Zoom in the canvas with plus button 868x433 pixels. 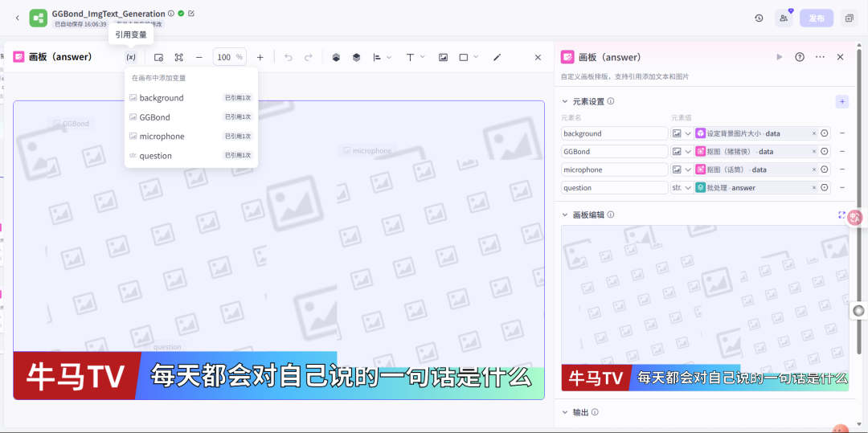(260, 57)
